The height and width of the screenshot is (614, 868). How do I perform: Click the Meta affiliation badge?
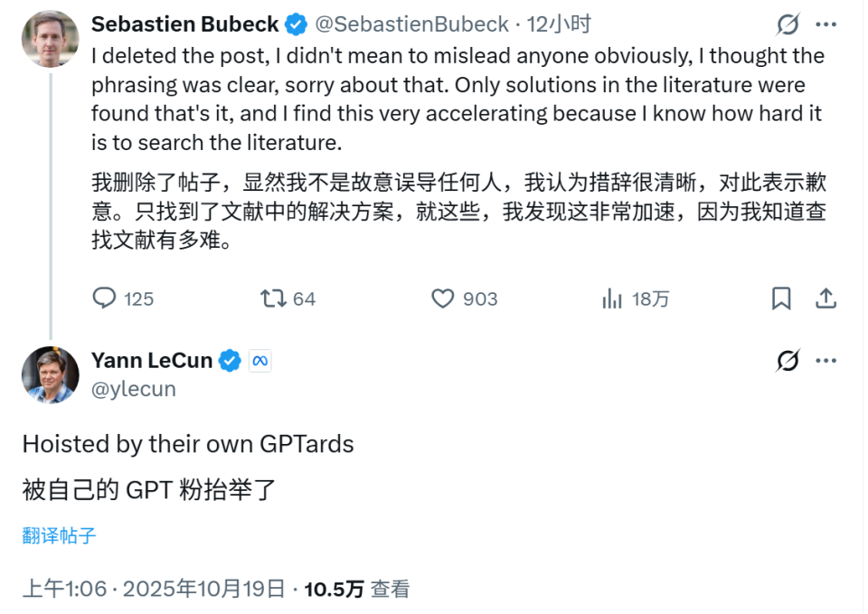pyautogui.click(x=260, y=361)
